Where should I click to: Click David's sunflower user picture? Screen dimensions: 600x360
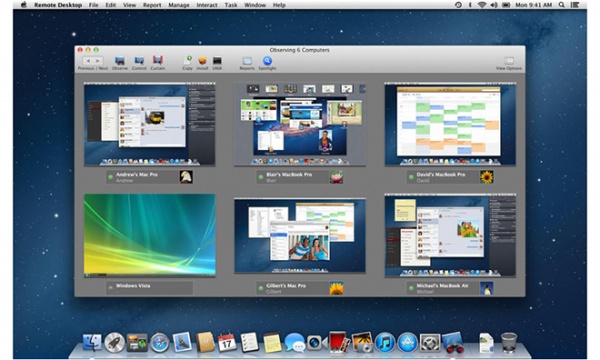click(x=486, y=177)
